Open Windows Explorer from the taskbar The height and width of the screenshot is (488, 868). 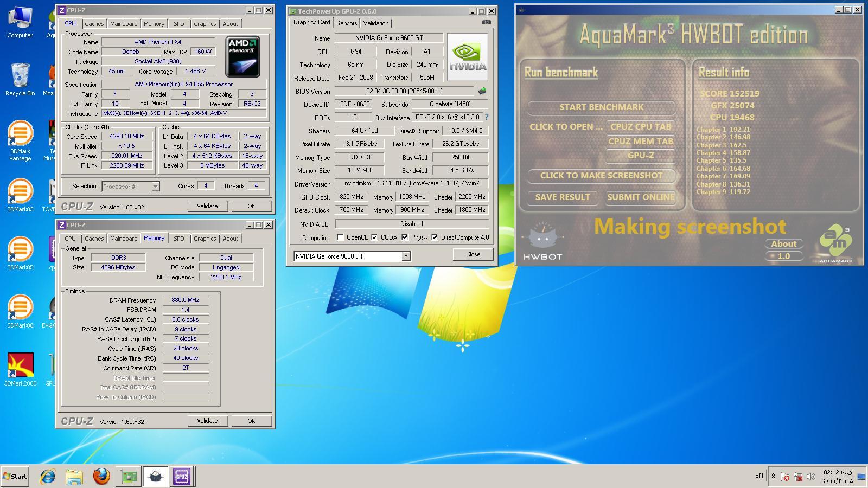74,477
